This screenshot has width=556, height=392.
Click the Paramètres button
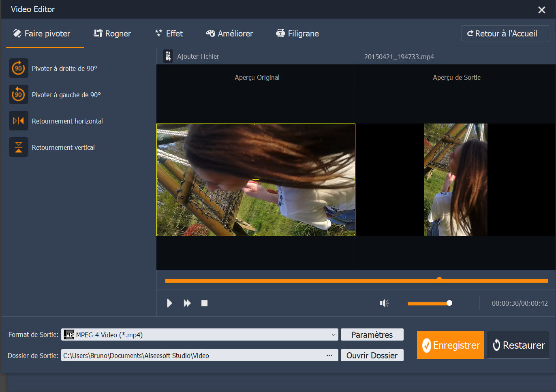[372, 334]
